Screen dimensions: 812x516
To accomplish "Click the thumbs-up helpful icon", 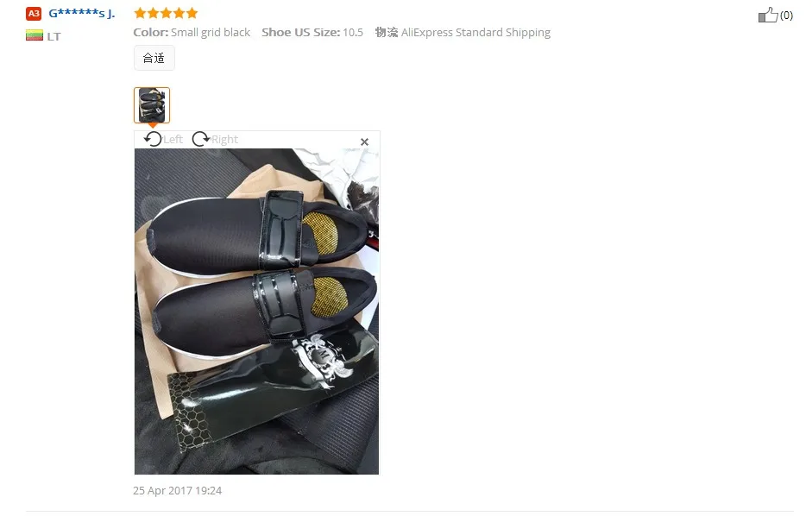I will (767, 15).
